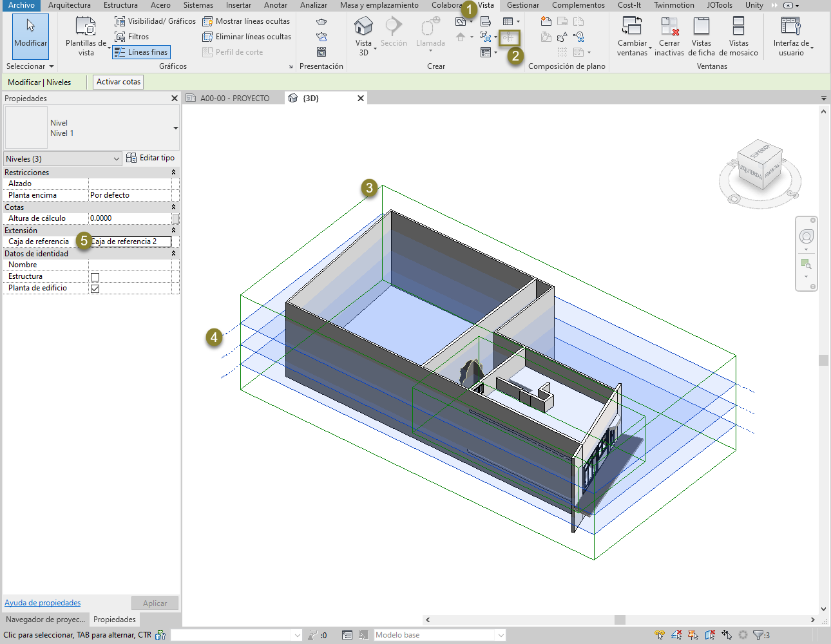
Task: Open the Archivo menu
Action: pos(21,5)
